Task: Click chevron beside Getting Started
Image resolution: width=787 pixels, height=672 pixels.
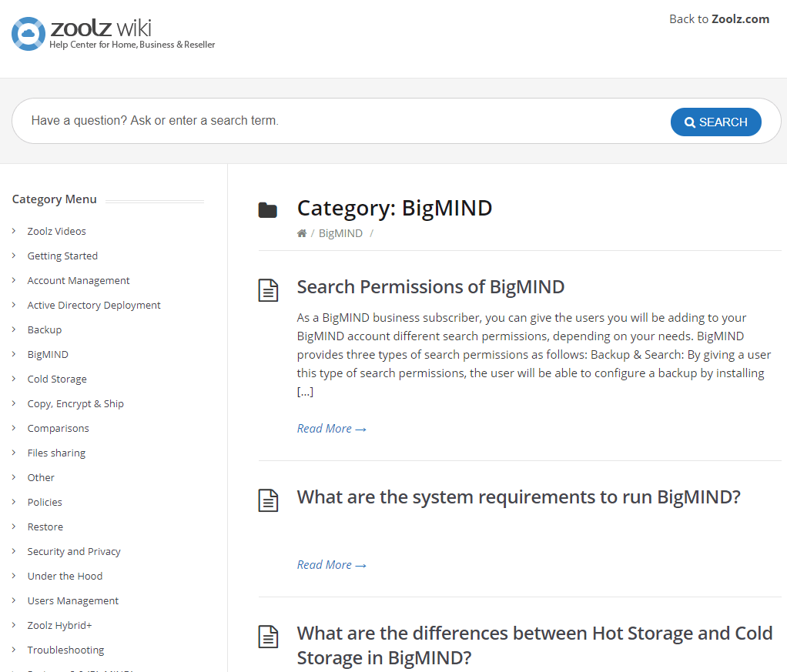Action: 14,256
